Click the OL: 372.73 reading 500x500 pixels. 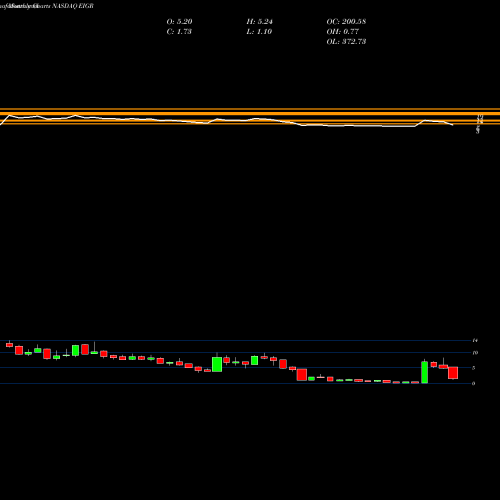click(x=346, y=42)
